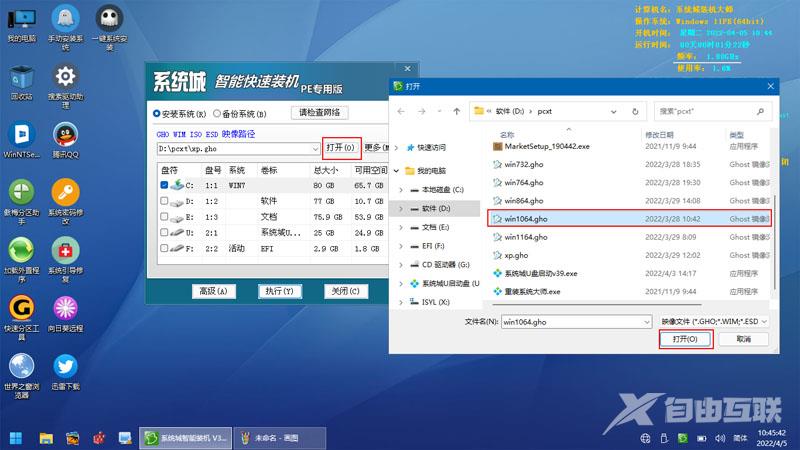Click 打开(O) in the installer window
800x450 pixels.
click(341, 147)
